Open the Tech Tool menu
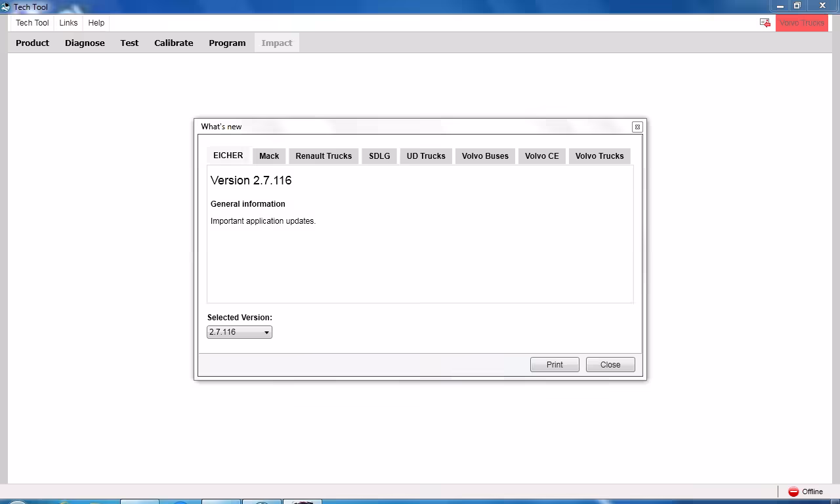Image resolution: width=840 pixels, height=504 pixels. (32, 23)
